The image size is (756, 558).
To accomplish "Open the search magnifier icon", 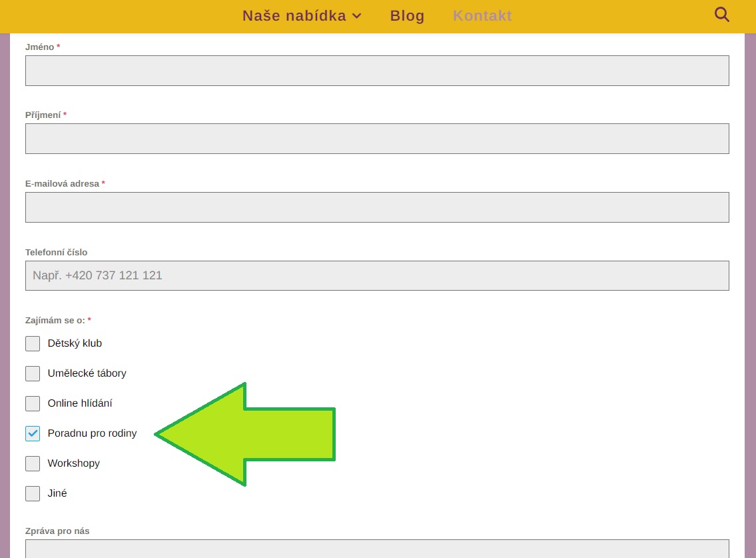I will pos(721,15).
